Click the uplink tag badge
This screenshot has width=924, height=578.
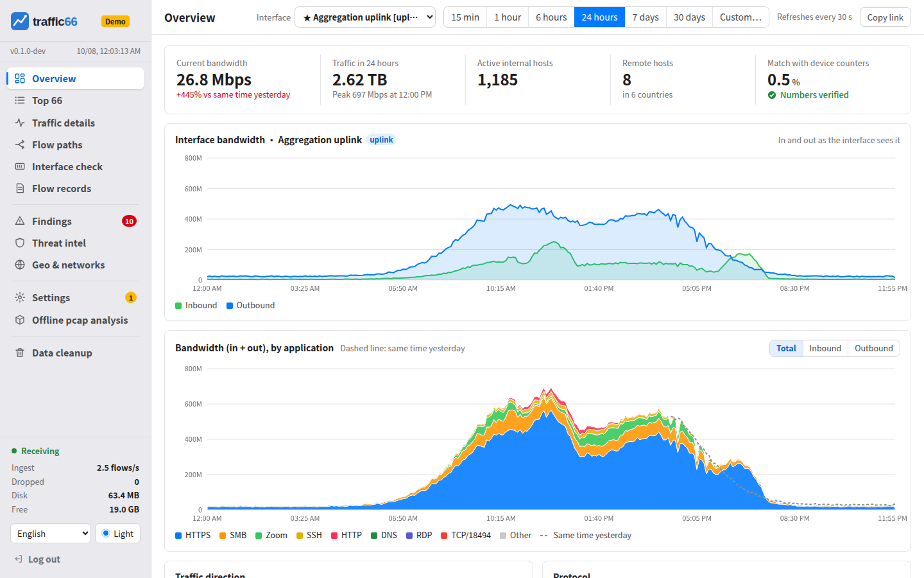381,140
